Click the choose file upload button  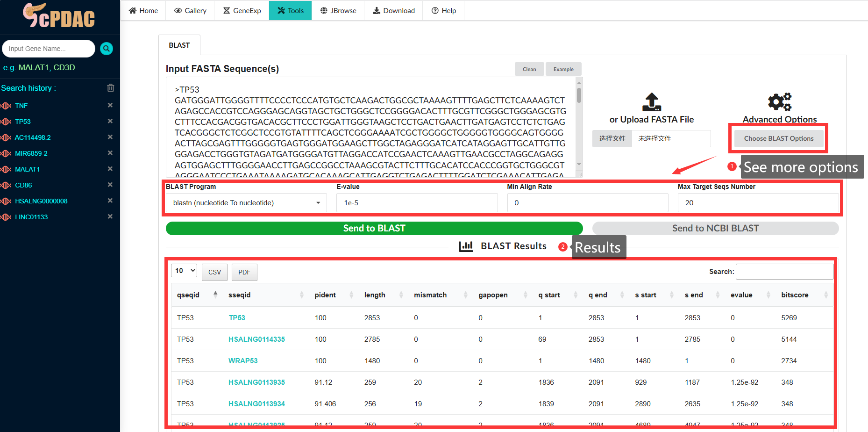(612, 138)
